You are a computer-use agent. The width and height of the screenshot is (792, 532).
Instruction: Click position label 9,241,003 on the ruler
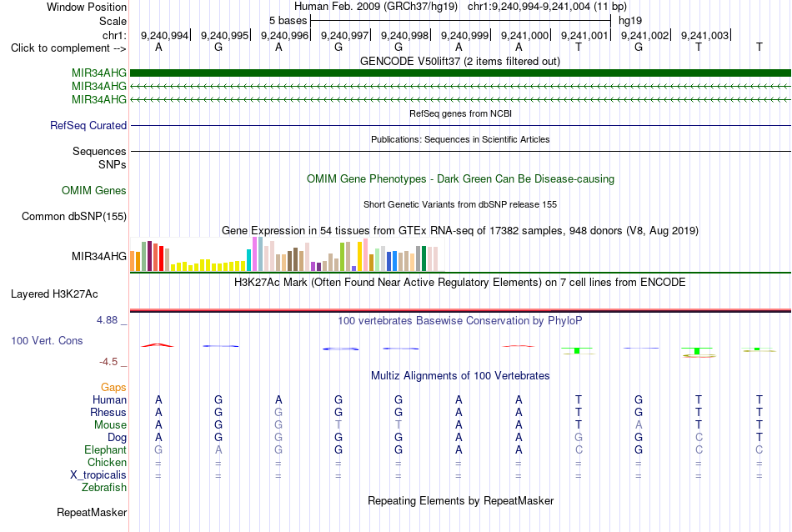coord(704,35)
